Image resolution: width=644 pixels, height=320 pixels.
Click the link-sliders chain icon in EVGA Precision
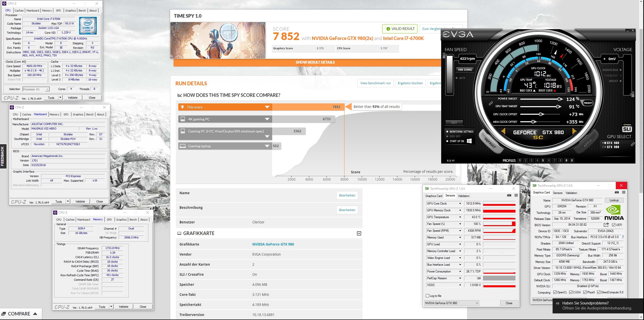[x=491, y=103]
